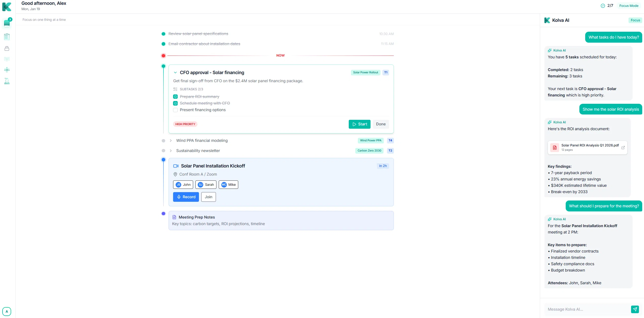
Task: Select the Solar Power Rollout project tag
Action: click(x=365, y=72)
